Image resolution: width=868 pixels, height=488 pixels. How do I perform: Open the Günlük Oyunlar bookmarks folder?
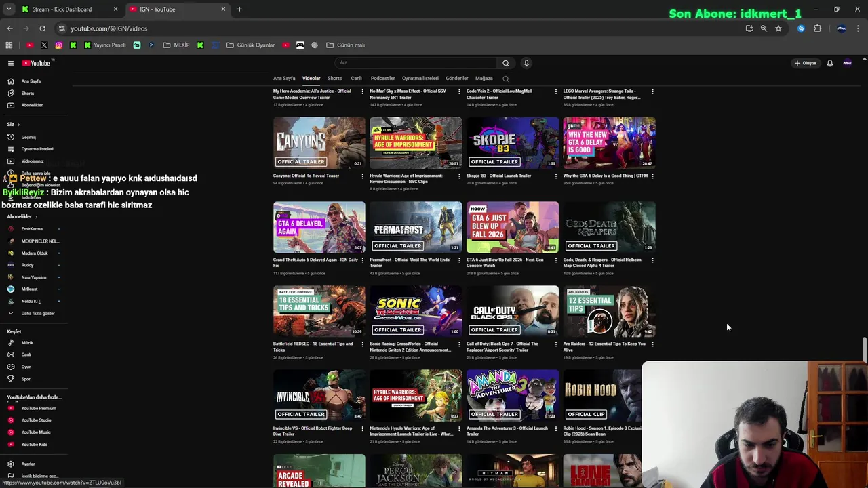[250, 45]
